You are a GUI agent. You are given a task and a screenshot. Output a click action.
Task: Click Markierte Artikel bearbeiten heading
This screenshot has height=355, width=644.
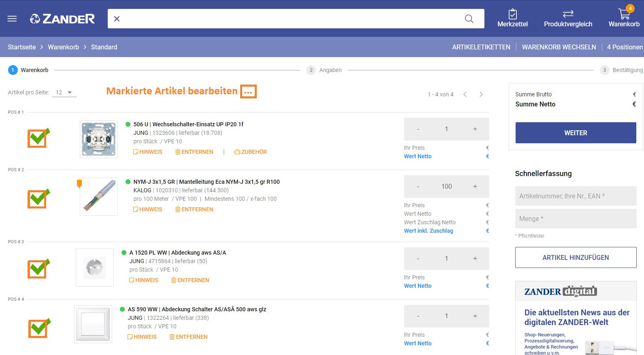[x=172, y=91]
